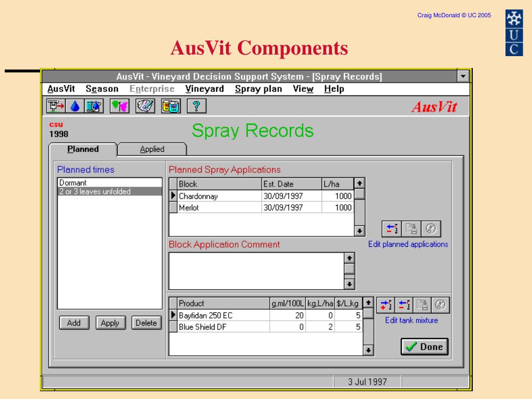Open the Help menu

click(334, 89)
